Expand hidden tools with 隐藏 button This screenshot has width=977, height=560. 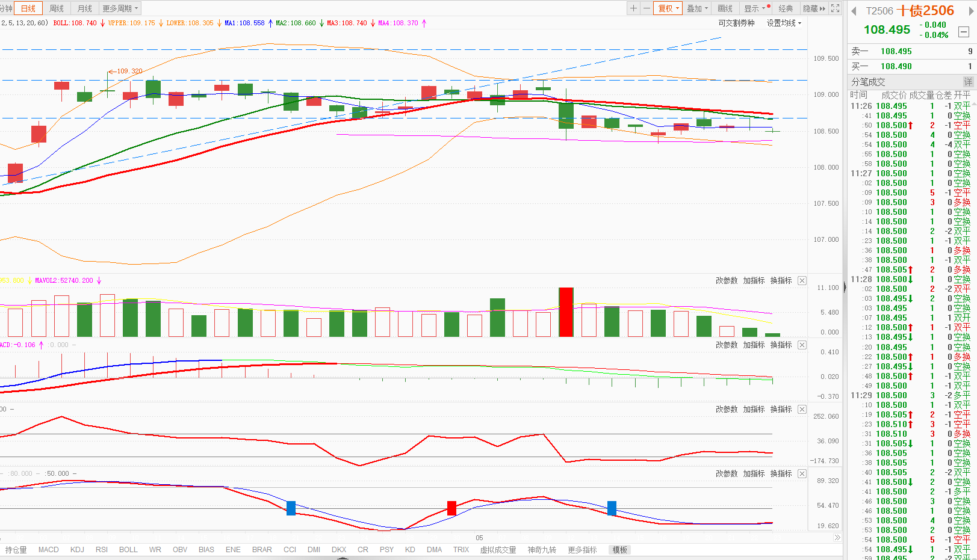pos(814,8)
